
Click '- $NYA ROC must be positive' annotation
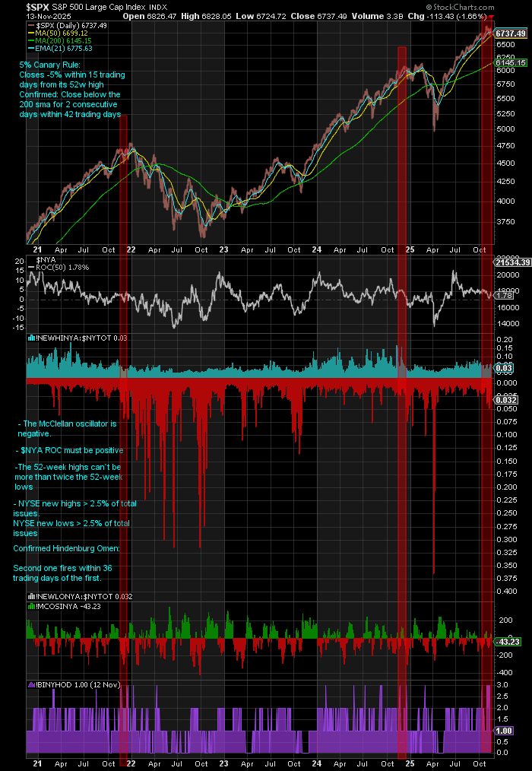tap(69, 450)
